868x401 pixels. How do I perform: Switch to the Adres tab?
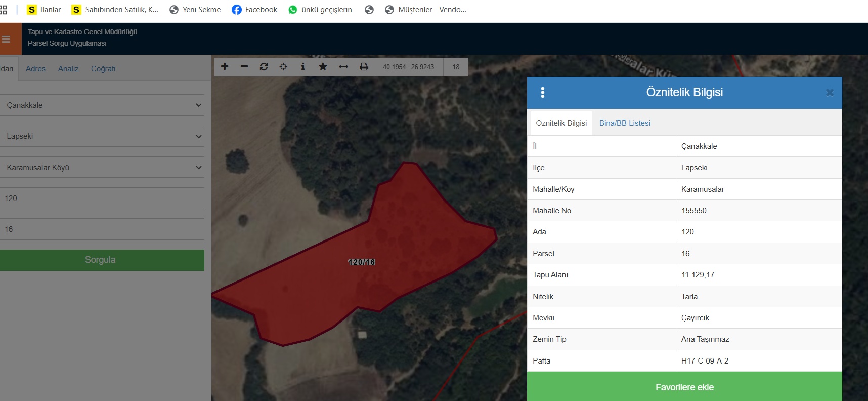35,69
